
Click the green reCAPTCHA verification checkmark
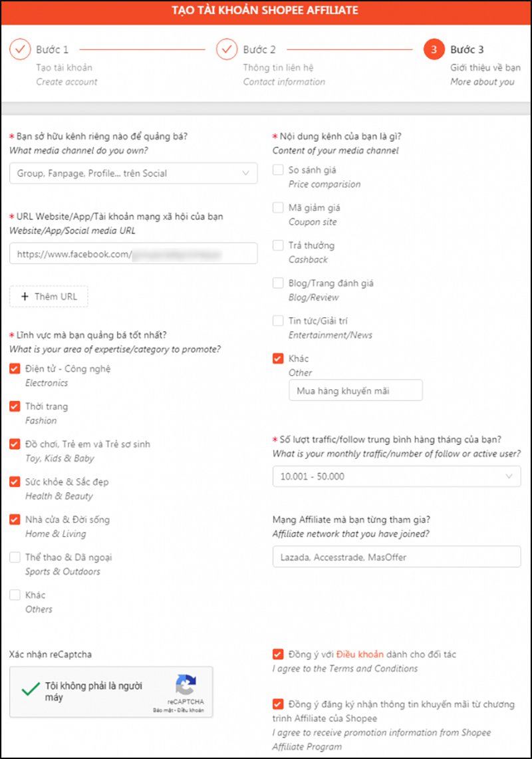coord(31,688)
